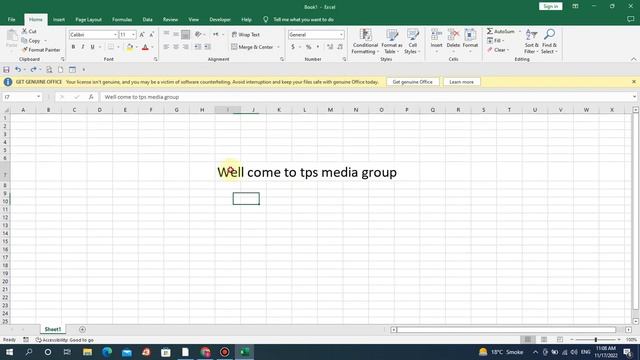The width and height of the screenshot is (640, 360).
Task: Open Cell Styles gallery
Action: (x=413, y=41)
